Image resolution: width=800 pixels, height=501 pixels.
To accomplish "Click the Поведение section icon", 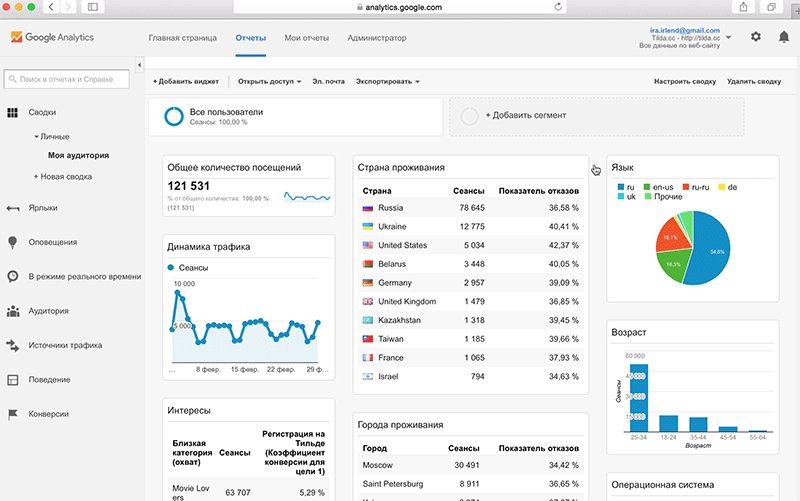I will click(13, 380).
